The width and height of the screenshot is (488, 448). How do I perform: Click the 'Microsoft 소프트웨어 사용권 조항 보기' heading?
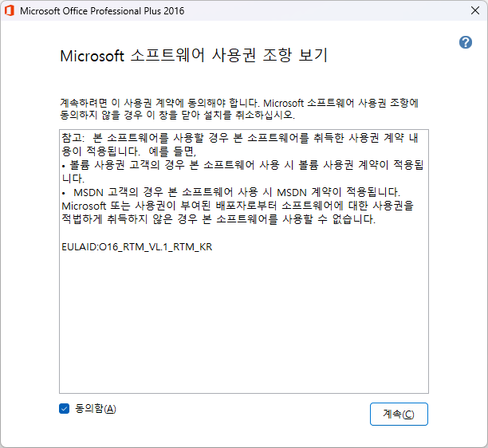coord(194,56)
